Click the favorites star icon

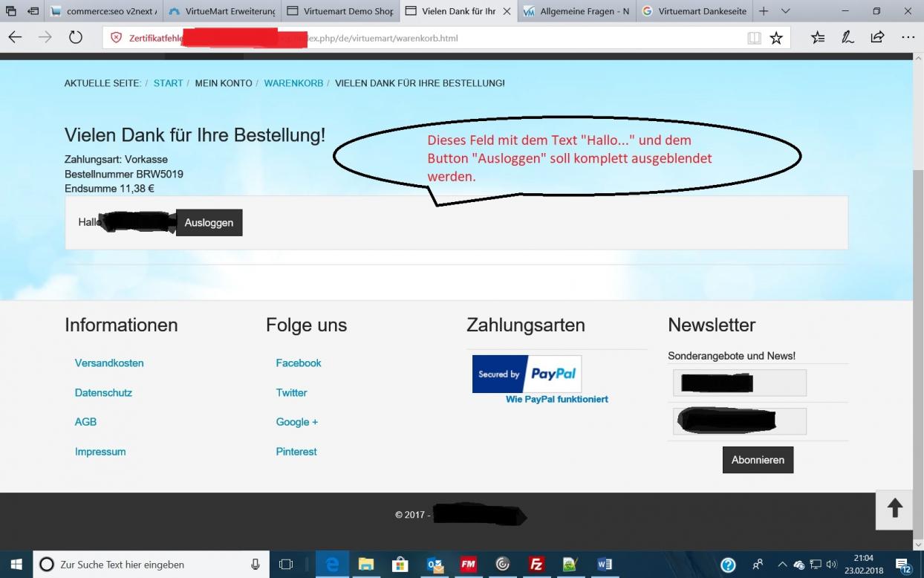(776, 38)
